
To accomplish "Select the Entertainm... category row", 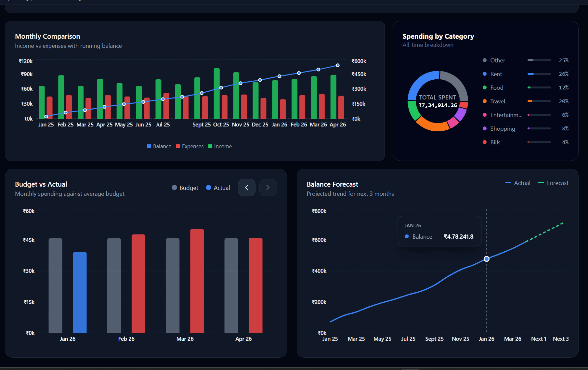I will pos(526,115).
